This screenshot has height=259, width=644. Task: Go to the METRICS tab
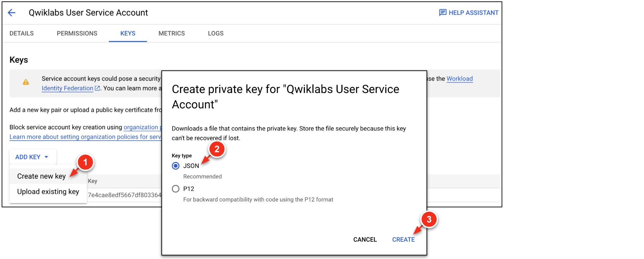click(x=172, y=33)
